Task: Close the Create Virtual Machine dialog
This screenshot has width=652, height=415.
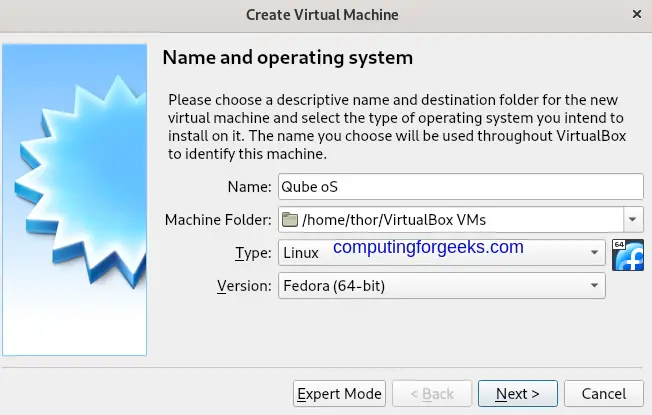Action: pyautogui.click(x=637, y=14)
